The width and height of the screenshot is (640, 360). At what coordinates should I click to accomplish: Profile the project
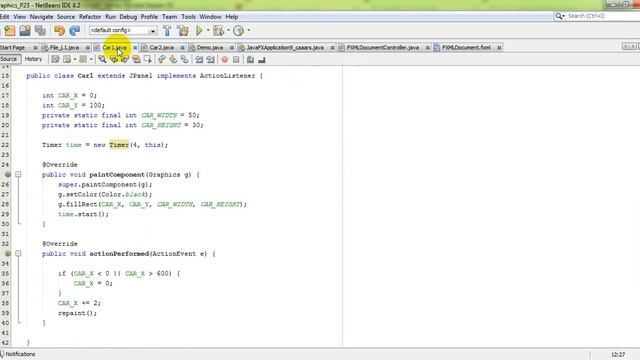coord(238,31)
